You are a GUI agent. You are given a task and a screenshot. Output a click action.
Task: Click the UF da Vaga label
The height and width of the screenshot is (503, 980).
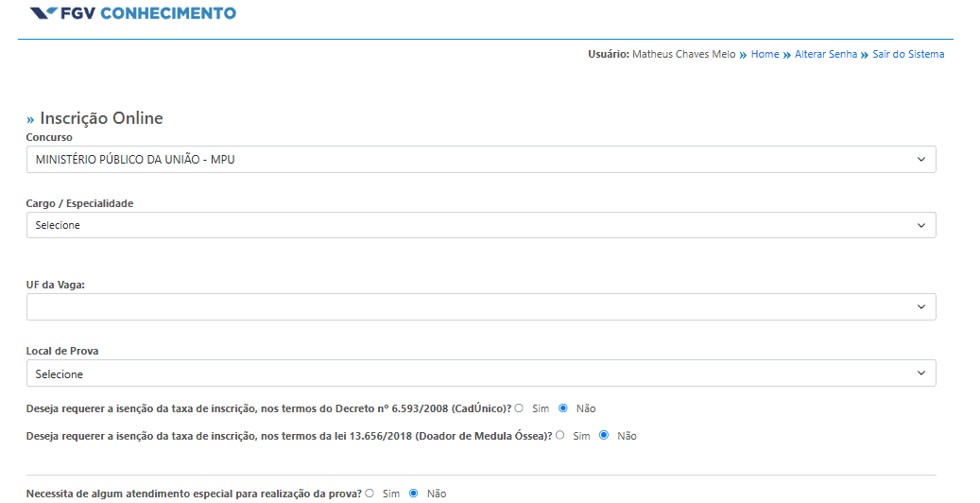click(x=56, y=285)
